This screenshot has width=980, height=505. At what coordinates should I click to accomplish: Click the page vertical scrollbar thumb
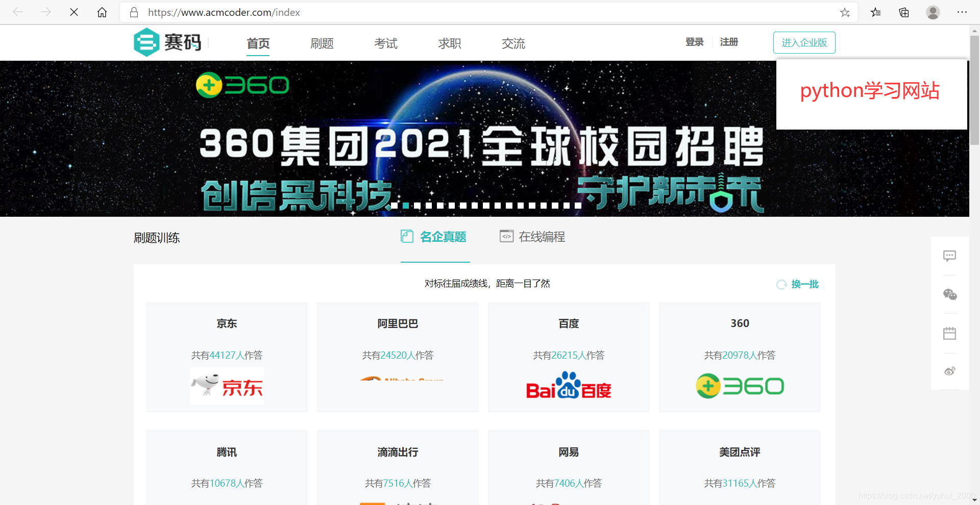[974, 90]
